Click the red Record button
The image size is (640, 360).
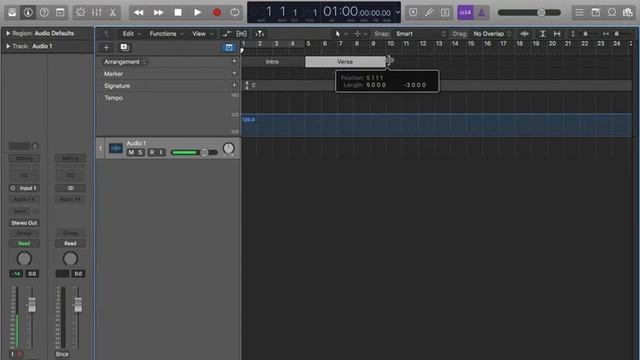[x=217, y=12]
